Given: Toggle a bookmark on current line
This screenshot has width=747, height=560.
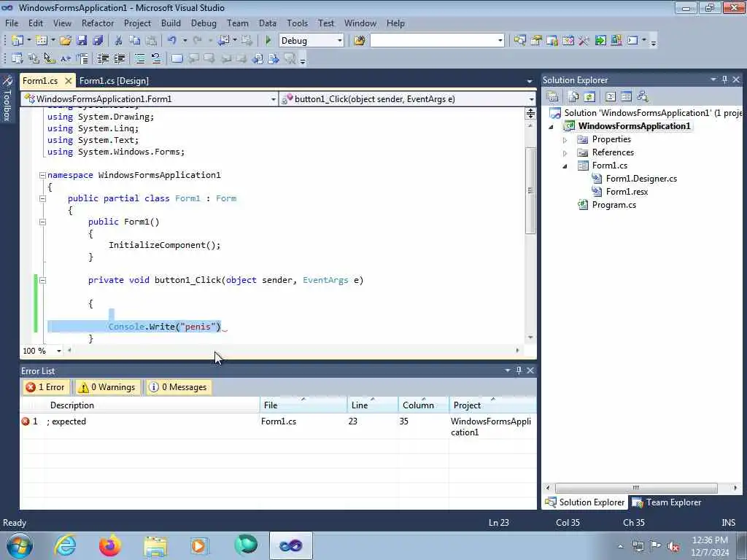Looking at the screenshot, I should click(x=177, y=58).
